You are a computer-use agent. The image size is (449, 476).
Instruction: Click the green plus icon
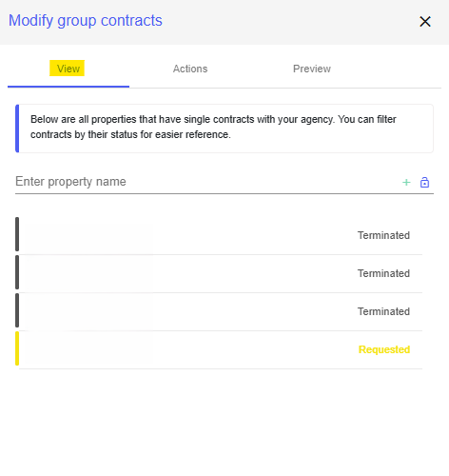(x=406, y=183)
